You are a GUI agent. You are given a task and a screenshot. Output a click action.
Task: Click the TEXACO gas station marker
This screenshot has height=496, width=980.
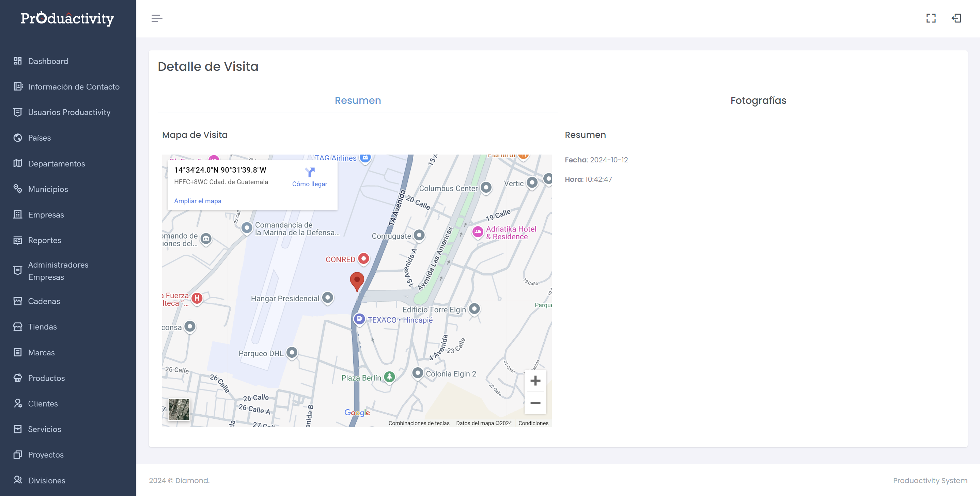[x=359, y=319]
